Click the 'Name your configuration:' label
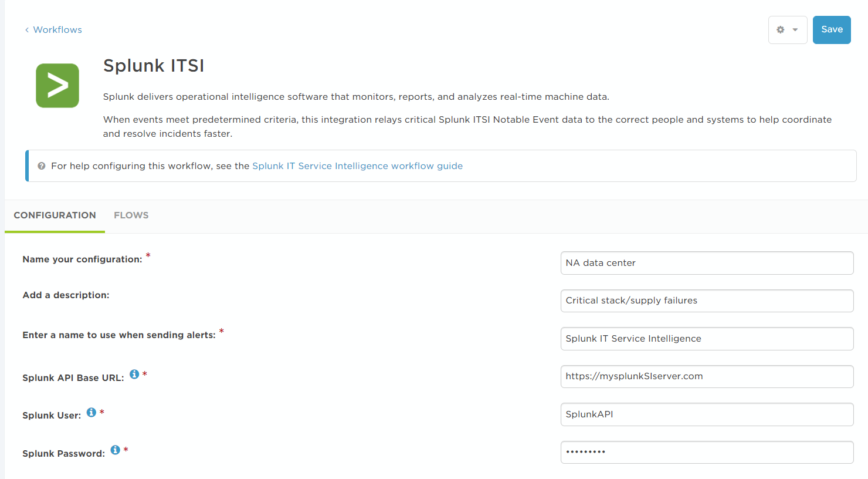The width and height of the screenshot is (868, 479). pos(82,259)
